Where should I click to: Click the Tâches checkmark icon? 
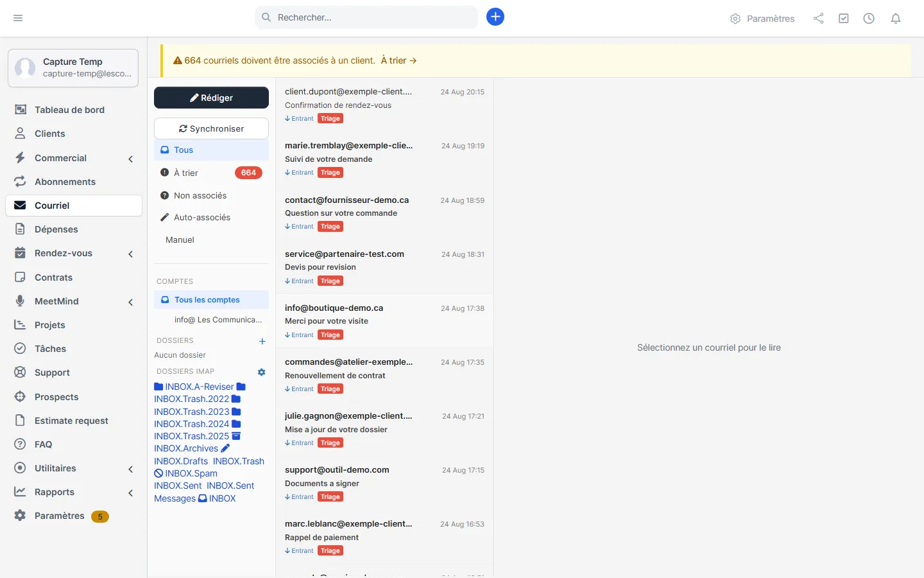(20, 349)
